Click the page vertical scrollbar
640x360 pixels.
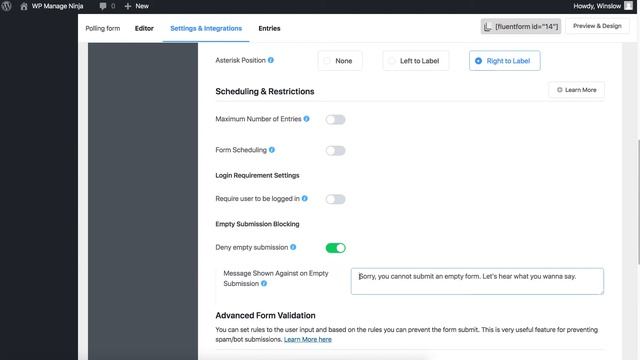[x=638, y=202]
